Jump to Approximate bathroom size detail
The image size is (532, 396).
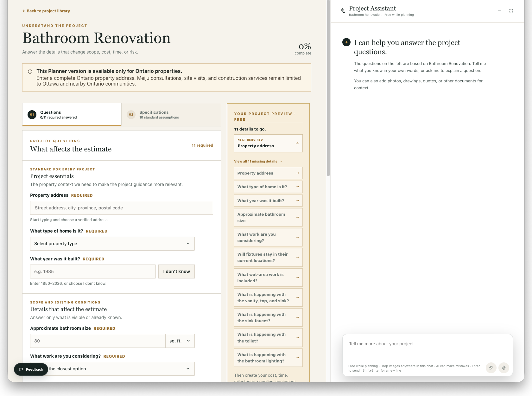click(x=268, y=217)
